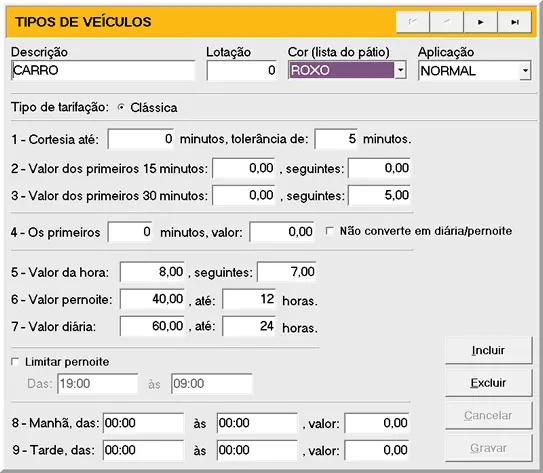Click the Gravar button
Screen dimensions: 543x473
coord(488,448)
